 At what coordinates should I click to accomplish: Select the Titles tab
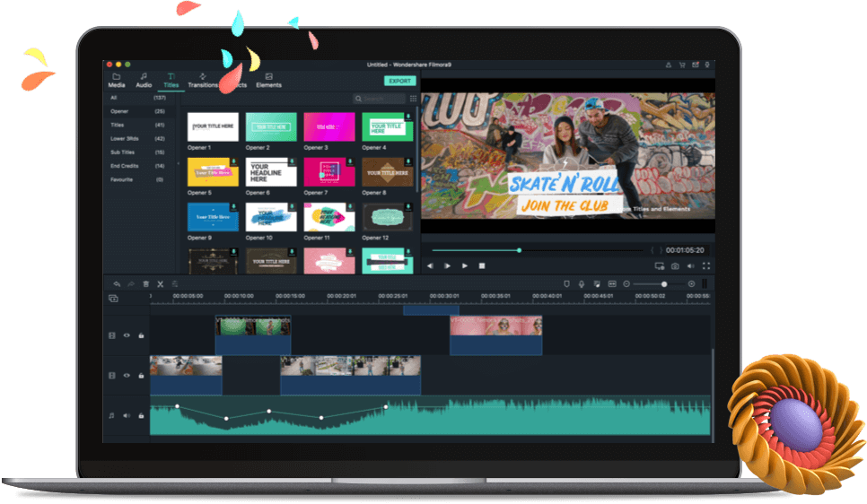(171, 81)
